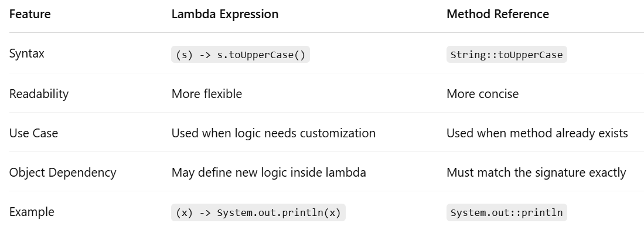Click the Use Case row label

33,133
